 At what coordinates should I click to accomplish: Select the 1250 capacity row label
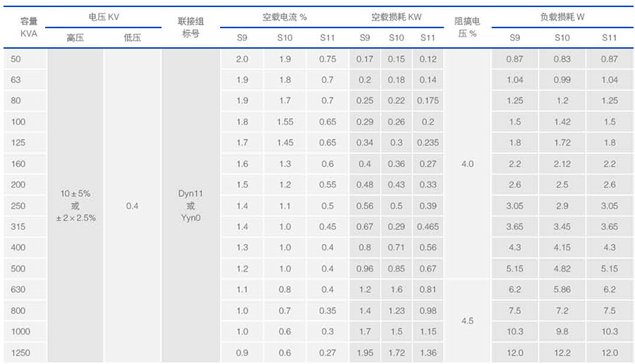[x=21, y=353]
